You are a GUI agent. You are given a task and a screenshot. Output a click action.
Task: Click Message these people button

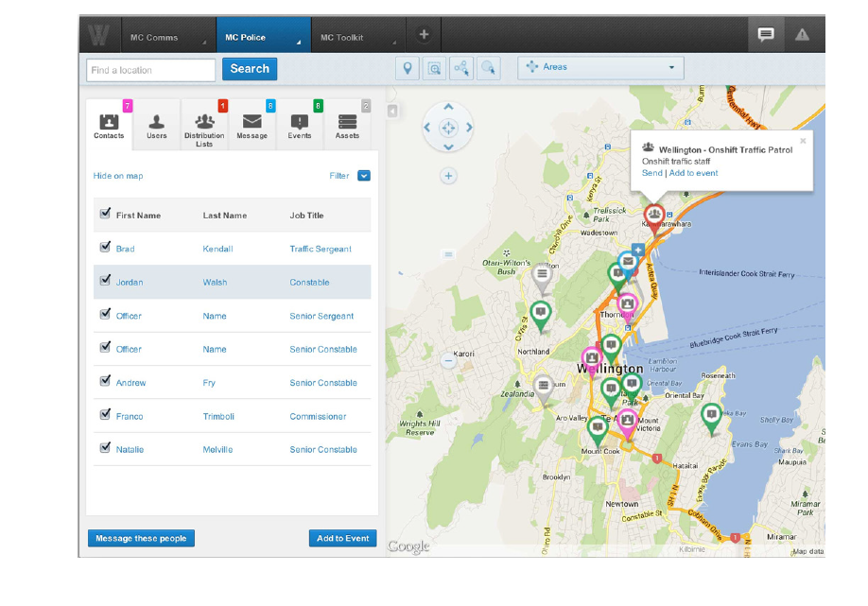coord(141,539)
